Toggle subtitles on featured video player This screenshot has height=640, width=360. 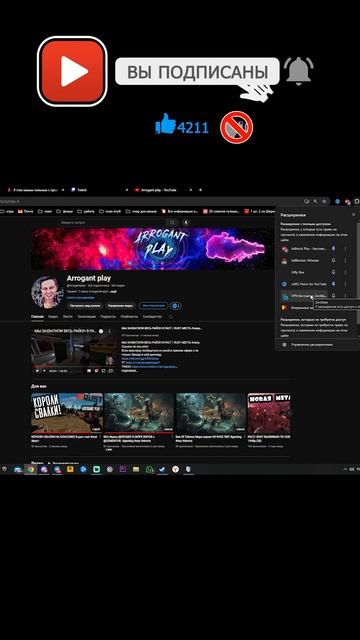(x=89, y=371)
